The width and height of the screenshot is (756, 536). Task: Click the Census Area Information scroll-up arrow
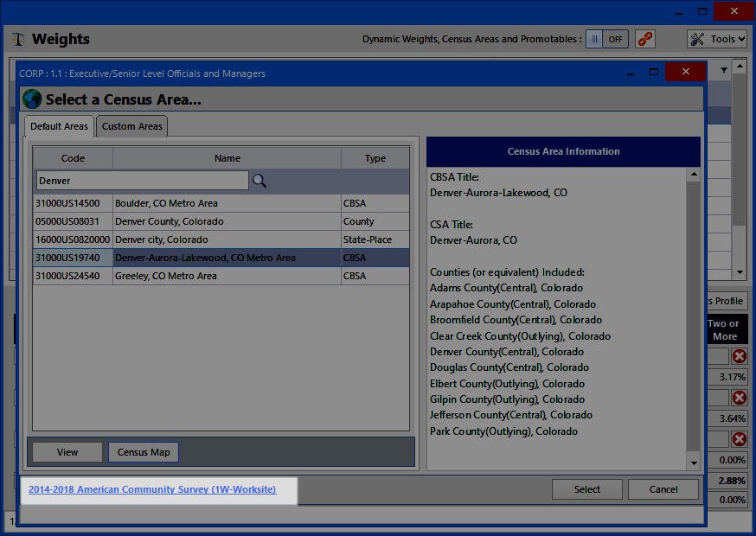pyautogui.click(x=694, y=175)
